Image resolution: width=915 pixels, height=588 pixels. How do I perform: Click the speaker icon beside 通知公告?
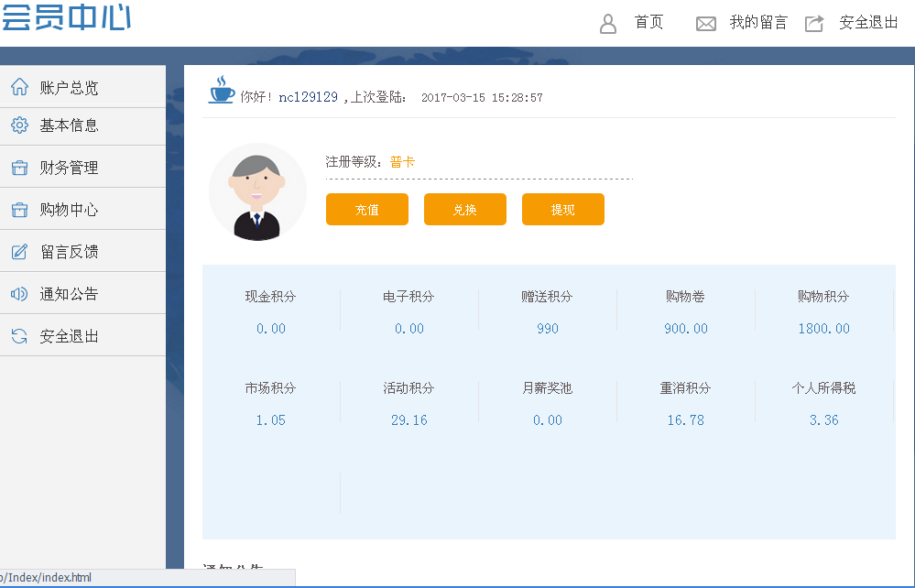coord(19,294)
